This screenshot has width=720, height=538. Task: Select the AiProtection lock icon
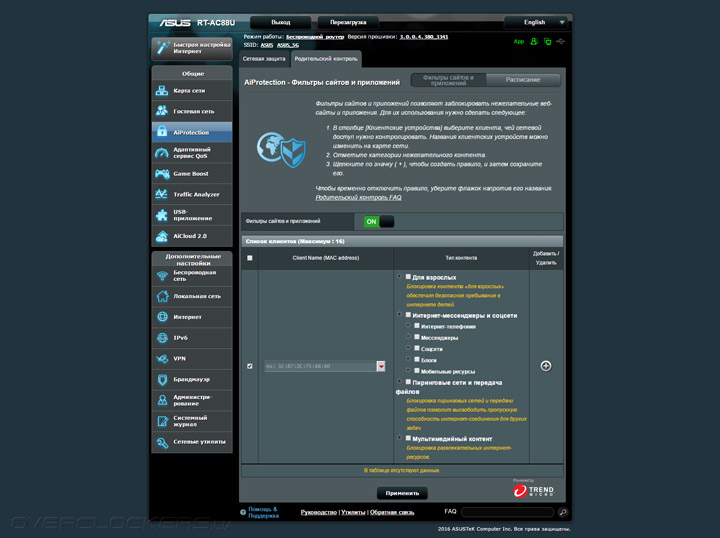pos(162,131)
